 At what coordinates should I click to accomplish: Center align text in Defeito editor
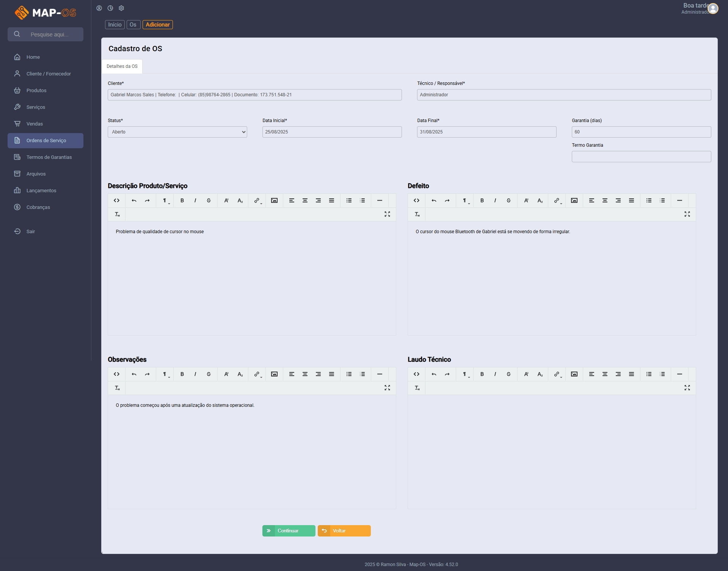(x=605, y=201)
